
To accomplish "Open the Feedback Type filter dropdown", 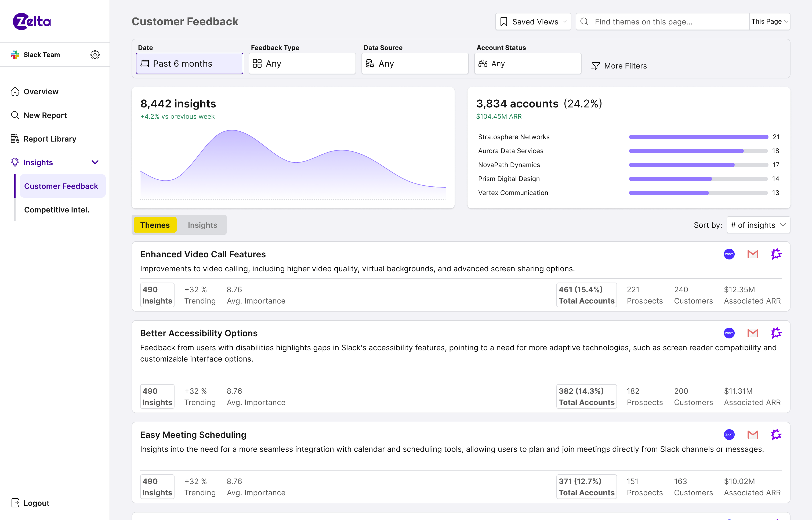I will tap(302, 63).
